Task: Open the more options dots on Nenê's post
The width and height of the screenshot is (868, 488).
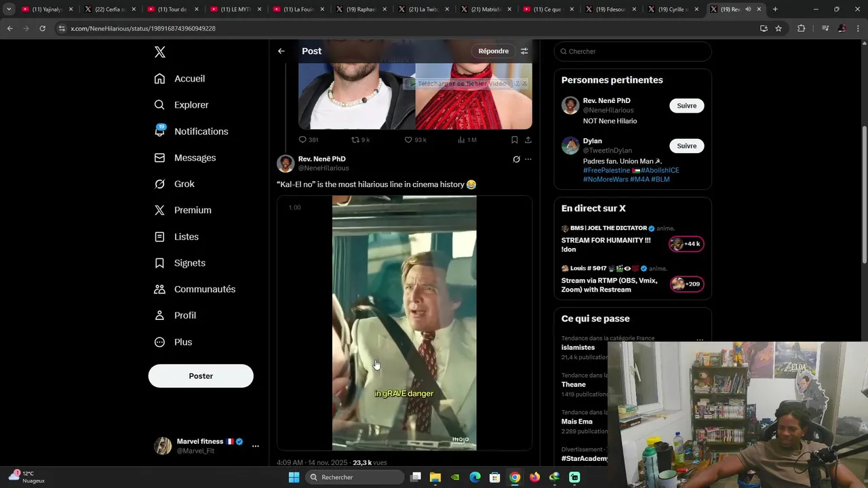Action: point(528,159)
